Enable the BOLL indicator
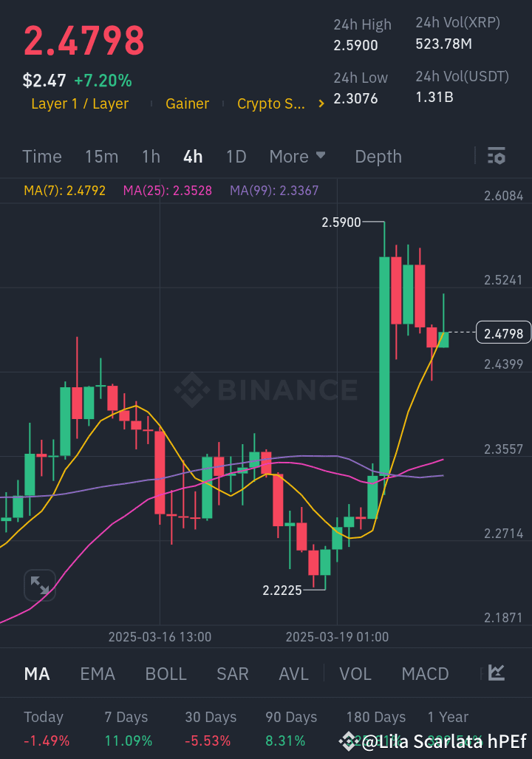This screenshot has width=532, height=759. click(166, 673)
